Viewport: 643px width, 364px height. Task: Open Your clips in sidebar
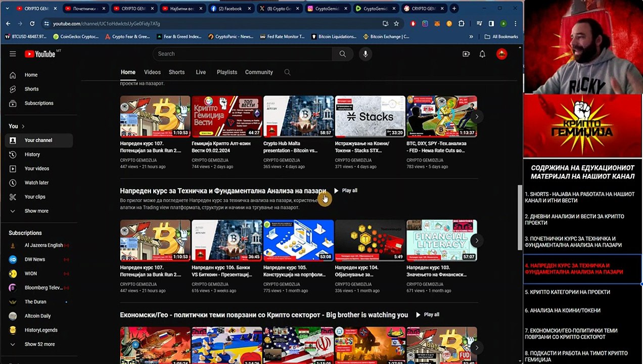38,197
